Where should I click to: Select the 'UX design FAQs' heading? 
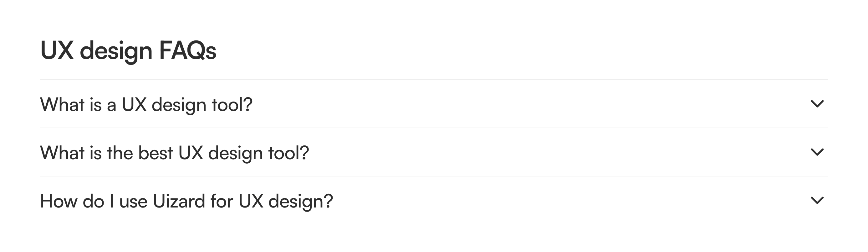pos(128,50)
